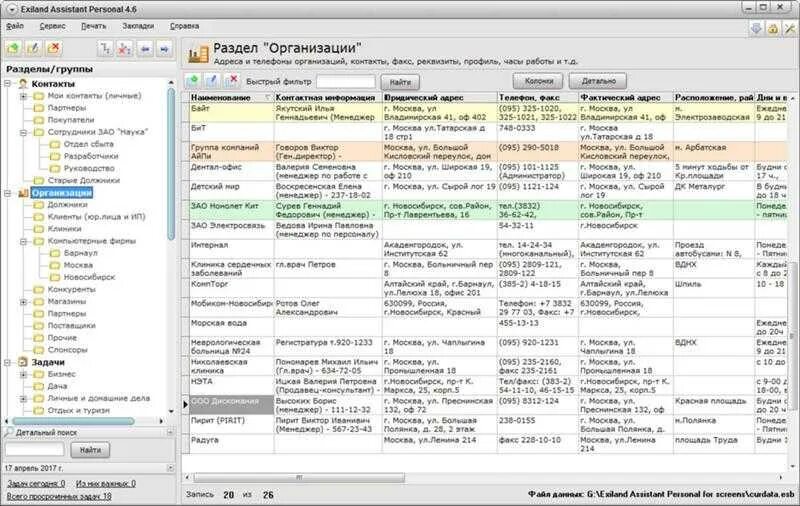The image size is (800, 506).
Task: Click the delete subgroup icon with red X
Action: (124, 49)
